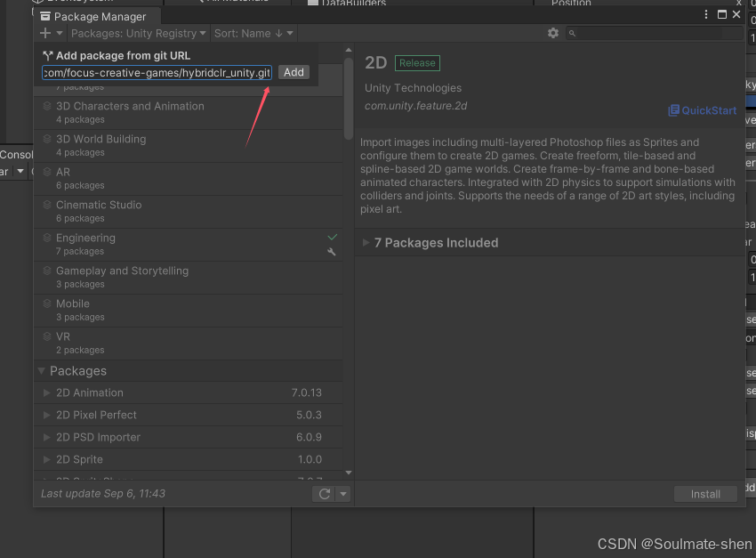Click 3D World Building layers icon

47,139
